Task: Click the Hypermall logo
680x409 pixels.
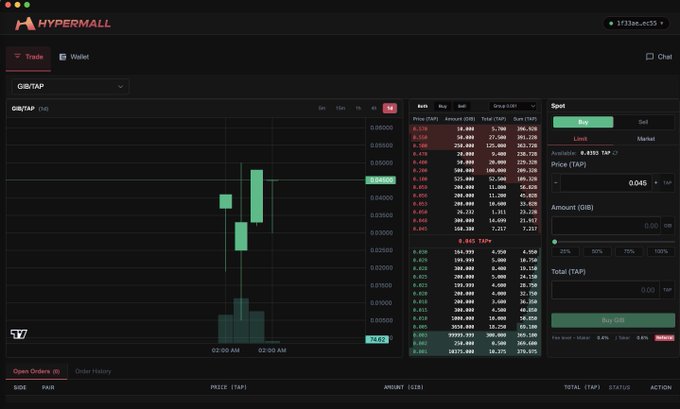Action: [63, 23]
